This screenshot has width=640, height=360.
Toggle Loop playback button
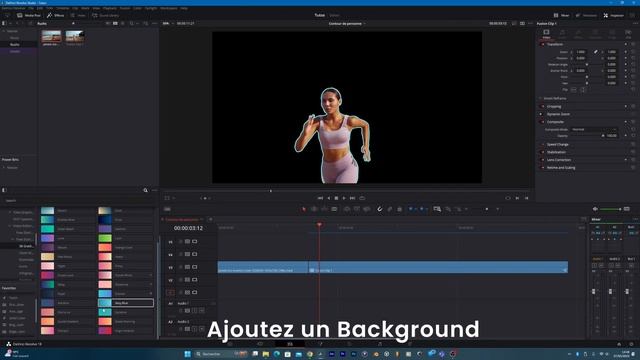(x=362, y=198)
